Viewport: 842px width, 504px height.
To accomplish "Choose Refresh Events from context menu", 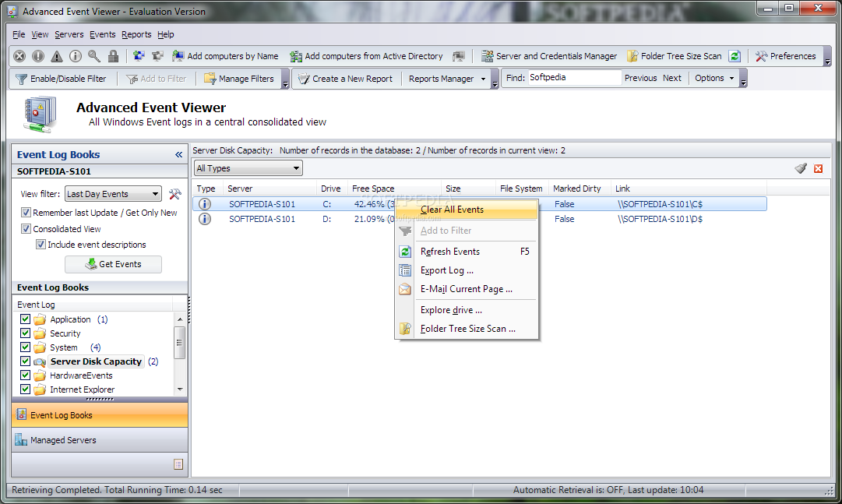I will pyautogui.click(x=467, y=252).
